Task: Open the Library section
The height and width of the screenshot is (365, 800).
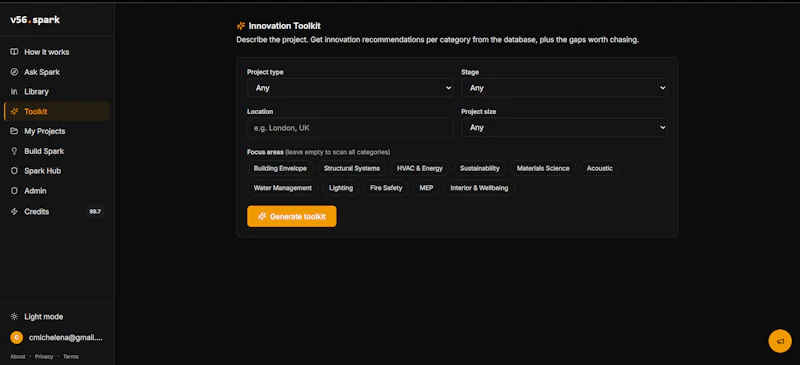Action: pyautogui.click(x=57, y=92)
